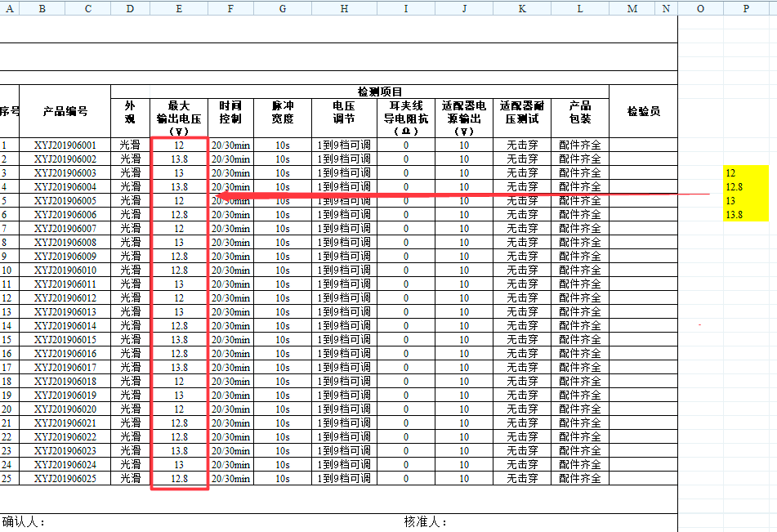Select the 产品包装 header cell
This screenshot has height=532, width=777.
coord(580,118)
